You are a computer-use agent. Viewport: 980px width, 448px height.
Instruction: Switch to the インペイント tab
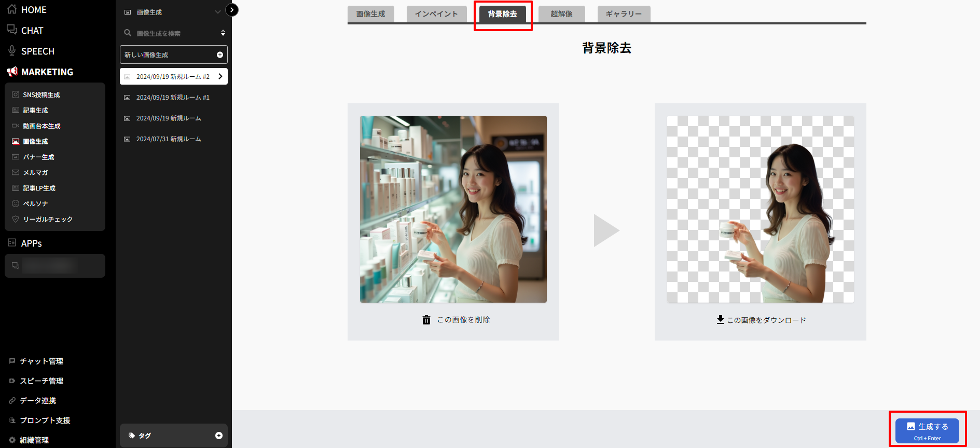436,14
